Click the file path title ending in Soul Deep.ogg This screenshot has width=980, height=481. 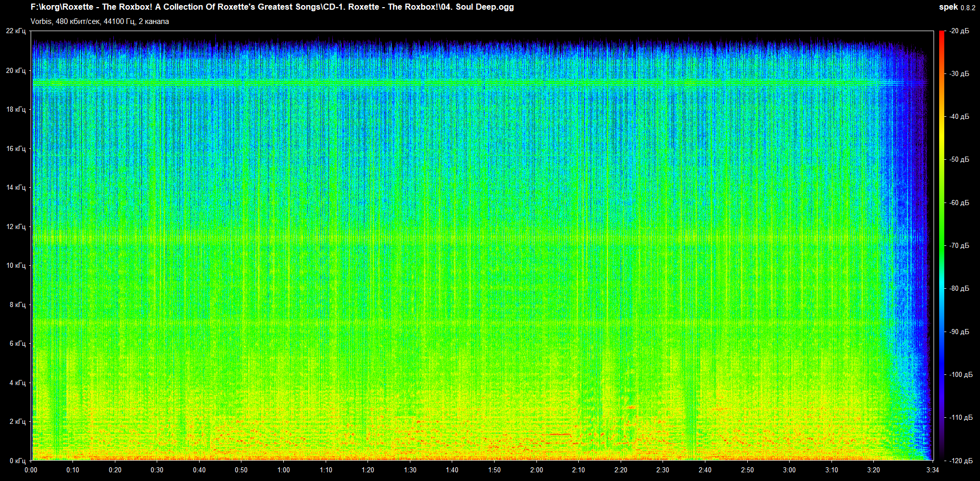coord(272,7)
